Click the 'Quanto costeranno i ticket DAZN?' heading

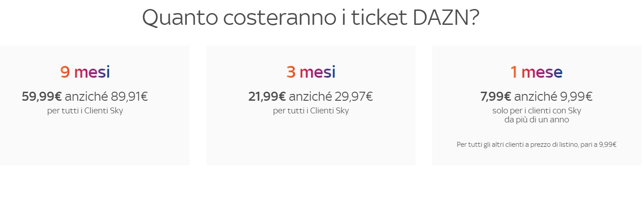coord(311,18)
